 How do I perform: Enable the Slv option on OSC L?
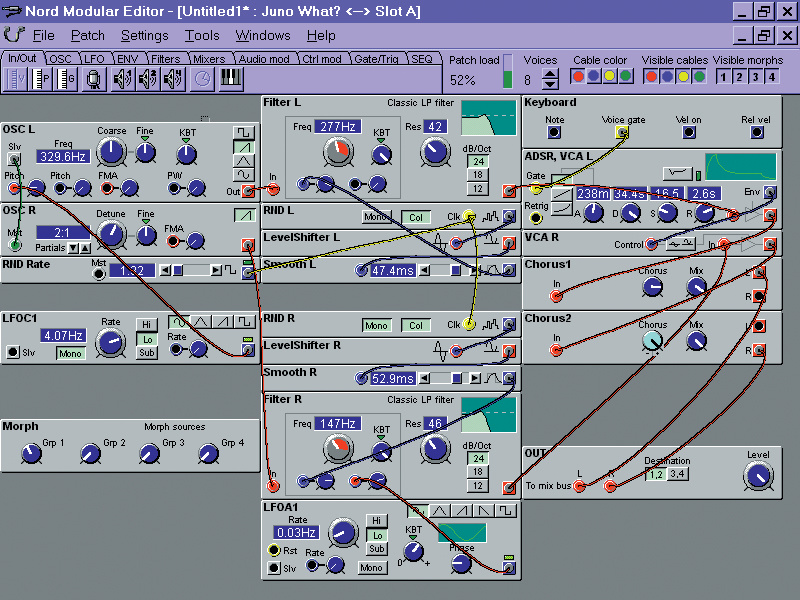click(x=16, y=157)
